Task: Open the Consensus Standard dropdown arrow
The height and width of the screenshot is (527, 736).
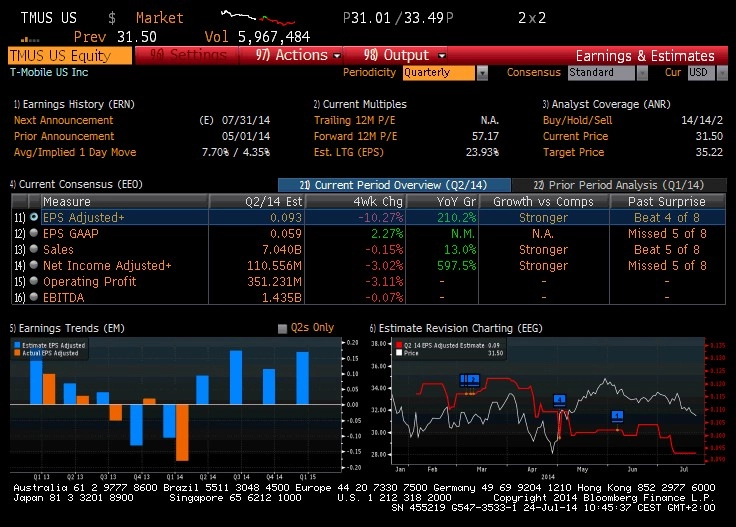Action: [x=642, y=73]
